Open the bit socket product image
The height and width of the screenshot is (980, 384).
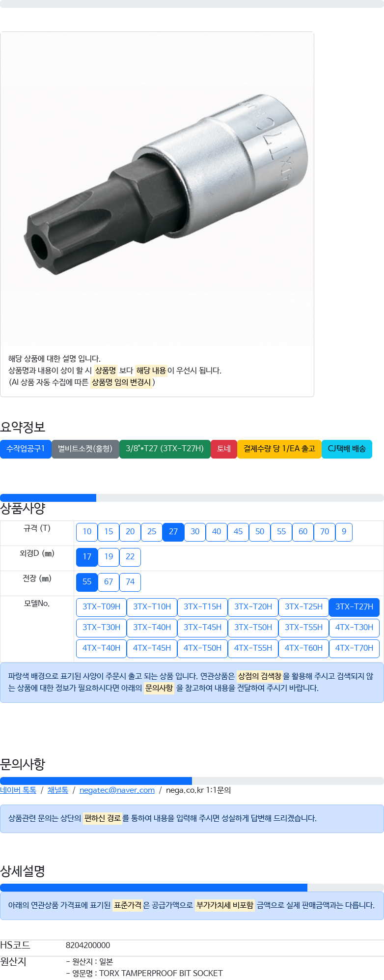point(157,189)
